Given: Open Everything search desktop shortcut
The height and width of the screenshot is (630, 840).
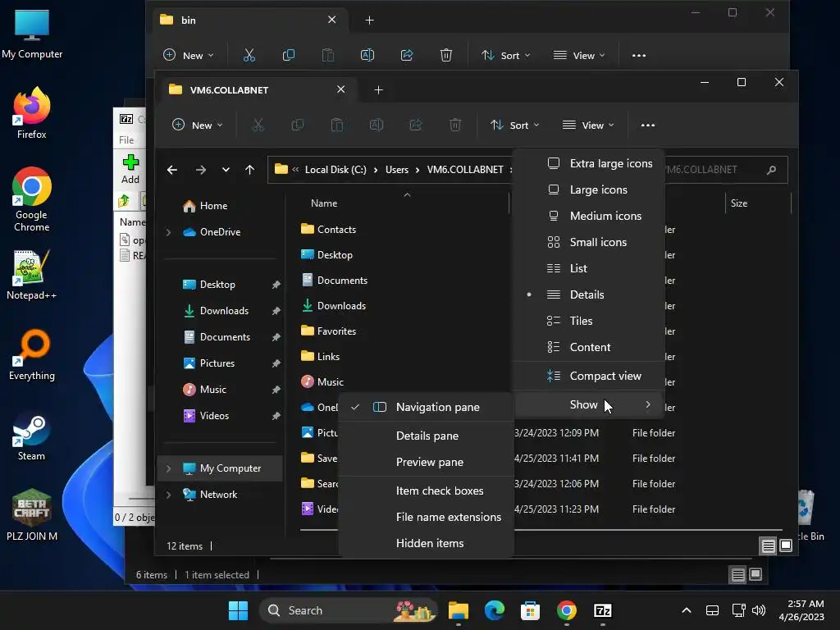Looking at the screenshot, I should pos(32,354).
